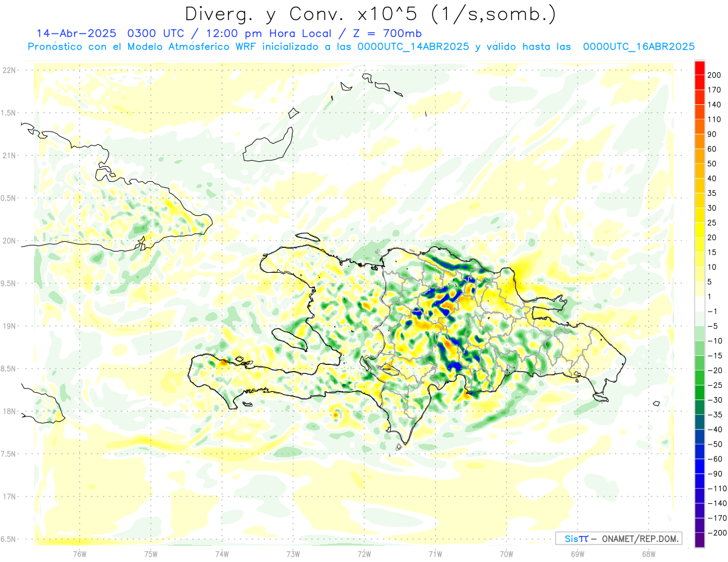Select the '0000UTC_14ABR2025' initialization time
This screenshot has width=728, height=562.
pos(413,47)
